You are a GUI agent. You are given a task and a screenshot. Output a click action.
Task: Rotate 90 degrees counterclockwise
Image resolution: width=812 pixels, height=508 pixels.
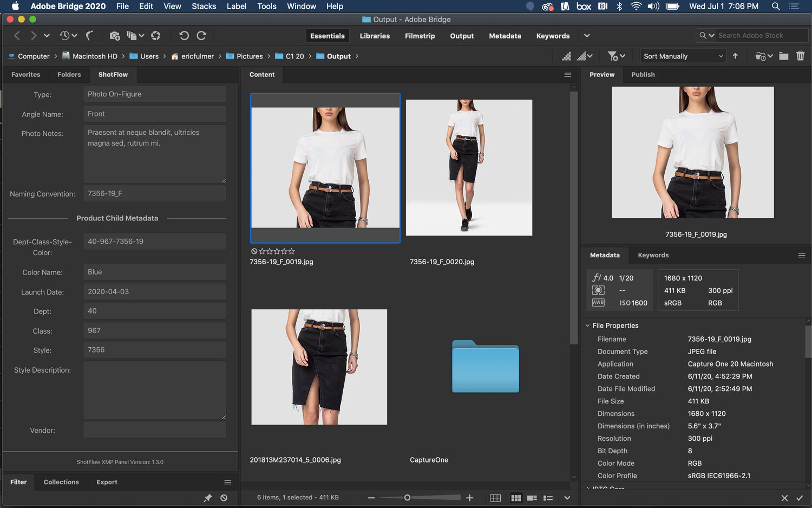pos(184,36)
